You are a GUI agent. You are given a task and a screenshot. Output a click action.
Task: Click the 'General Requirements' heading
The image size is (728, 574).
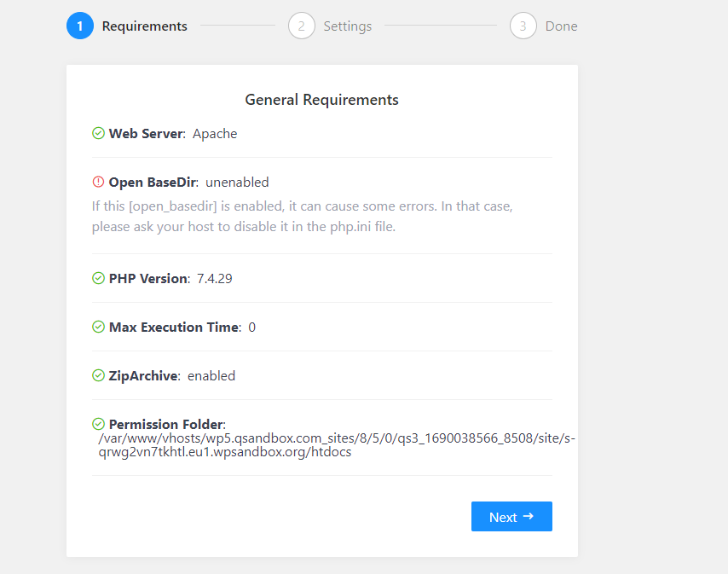(321, 100)
